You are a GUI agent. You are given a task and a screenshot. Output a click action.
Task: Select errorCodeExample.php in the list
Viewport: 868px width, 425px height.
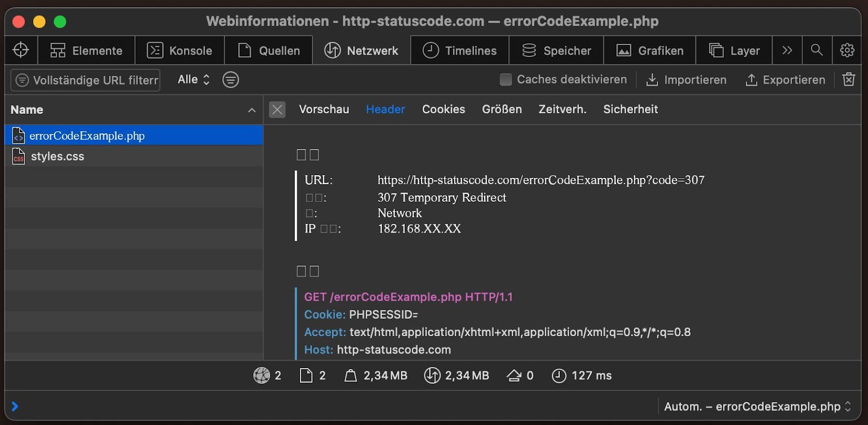[x=134, y=136]
